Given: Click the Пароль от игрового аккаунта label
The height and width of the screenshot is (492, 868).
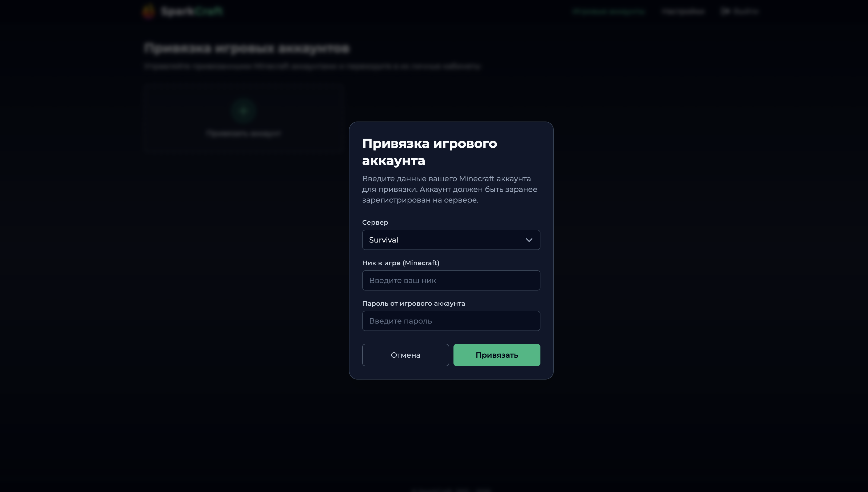Looking at the screenshot, I should point(413,304).
